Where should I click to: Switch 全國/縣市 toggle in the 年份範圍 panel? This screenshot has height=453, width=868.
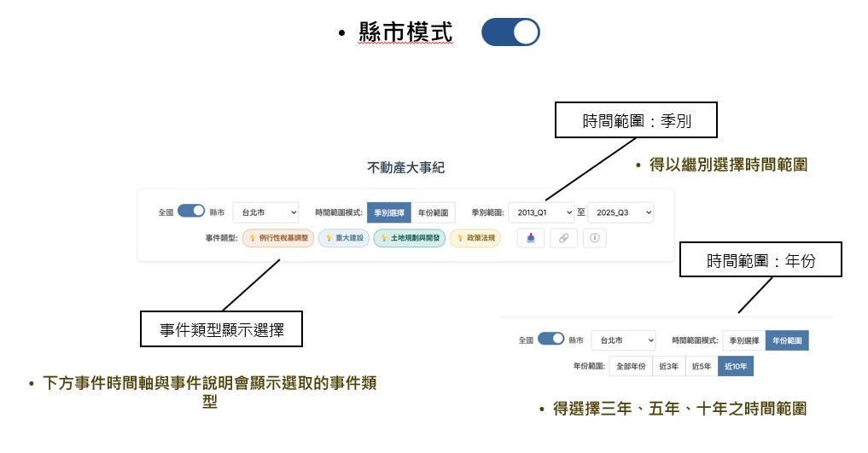(551, 339)
